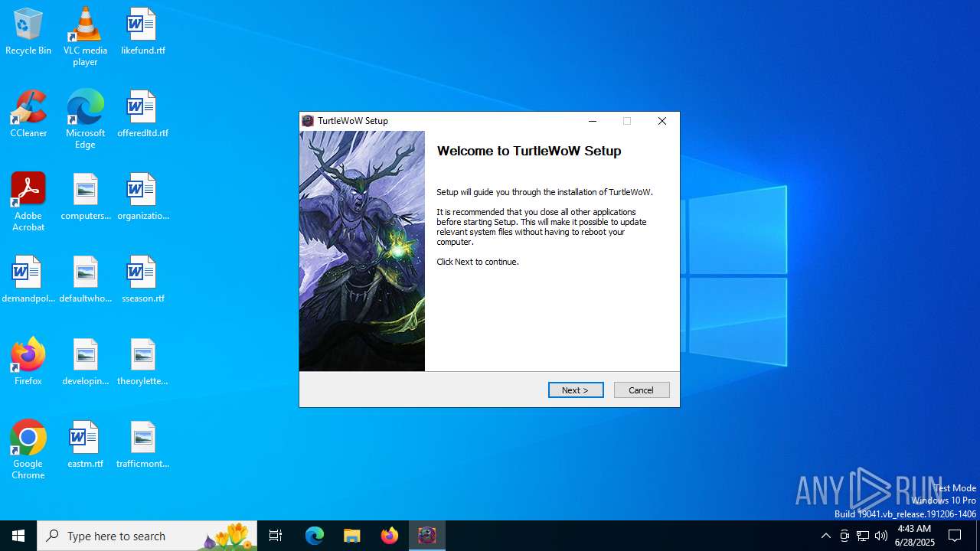The image size is (980, 551).
Task: Select the Firefox desktop shortcut
Action: 28,363
